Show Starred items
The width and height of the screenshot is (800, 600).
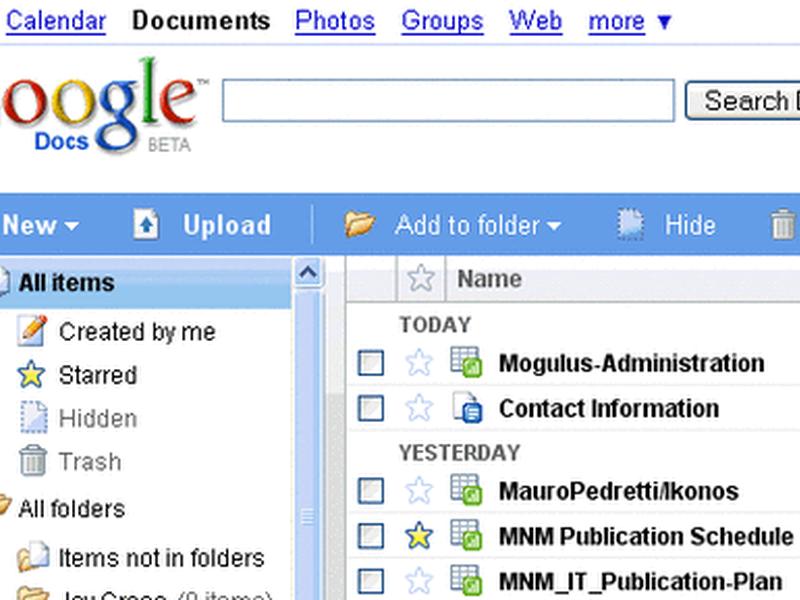(x=98, y=375)
